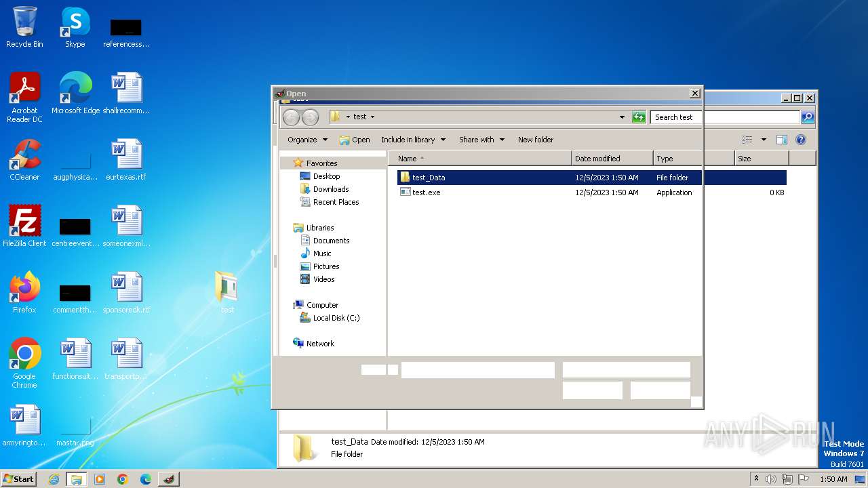Click the Start button
Screen dimensions: 868x488
click(x=19, y=479)
